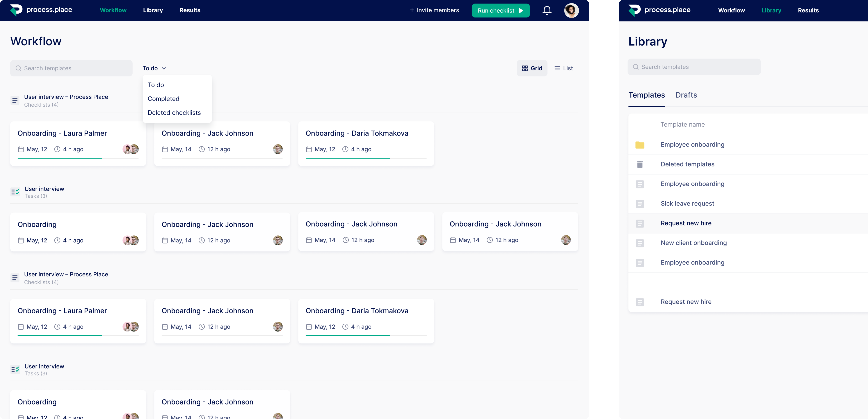This screenshot has height=419, width=868.
Task: Click the yellow Employee onboarding folder icon
Action: pyautogui.click(x=640, y=145)
